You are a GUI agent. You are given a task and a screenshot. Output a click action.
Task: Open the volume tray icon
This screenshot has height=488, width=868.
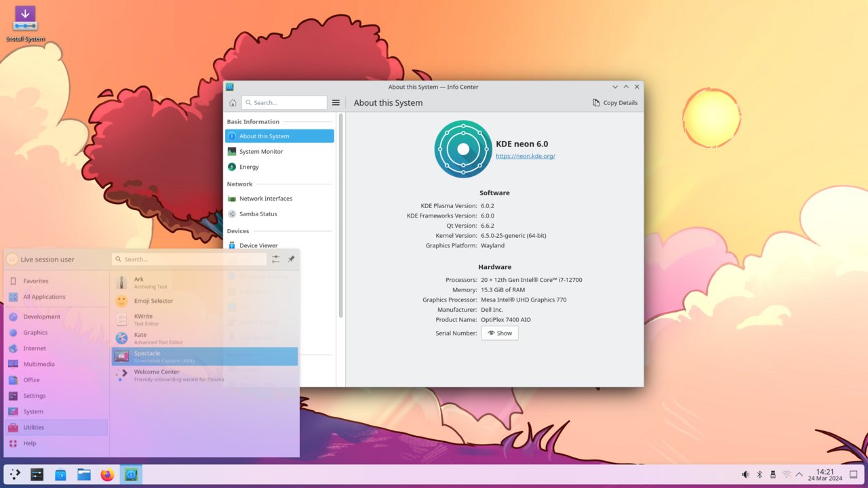click(x=745, y=474)
